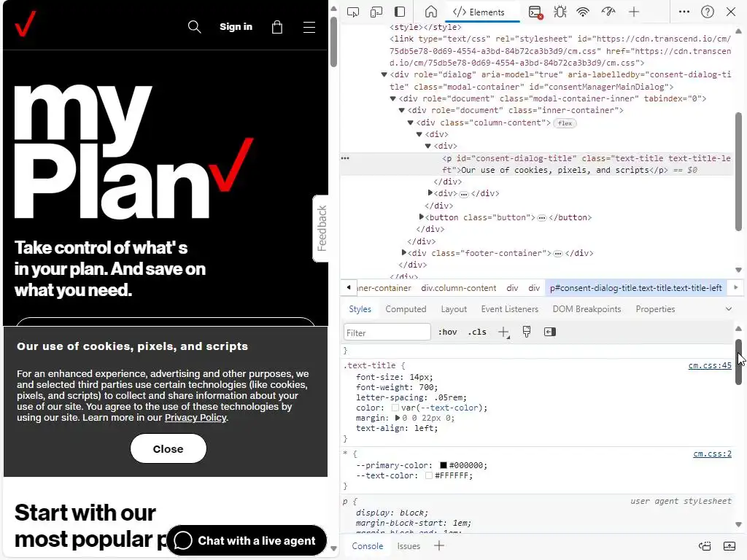747x560 pixels.
Task: Open the hamburger navigation menu
Action: (x=309, y=27)
